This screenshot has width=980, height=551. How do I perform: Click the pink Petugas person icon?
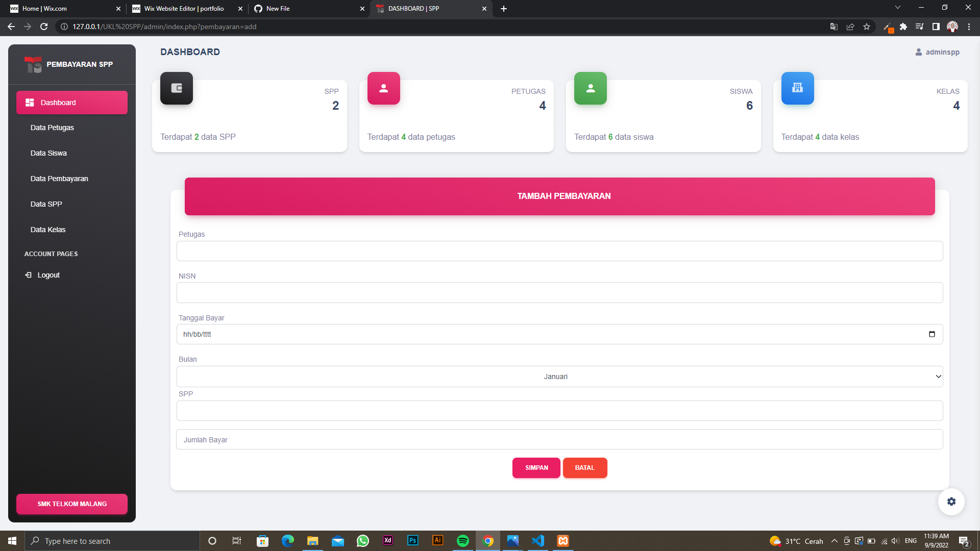click(x=383, y=88)
